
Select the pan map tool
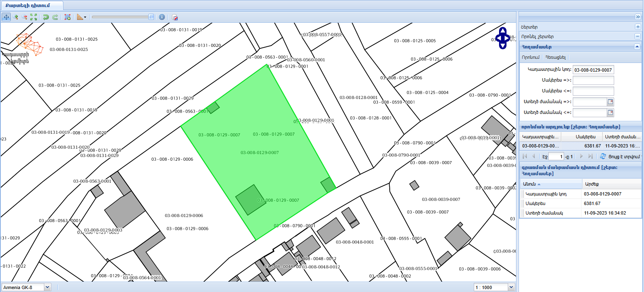(7, 17)
